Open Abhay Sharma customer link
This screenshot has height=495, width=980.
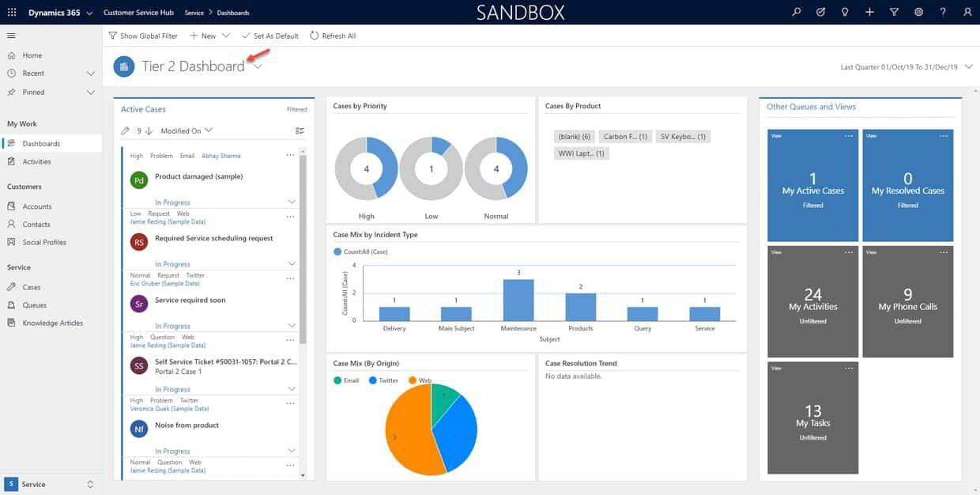pos(221,156)
